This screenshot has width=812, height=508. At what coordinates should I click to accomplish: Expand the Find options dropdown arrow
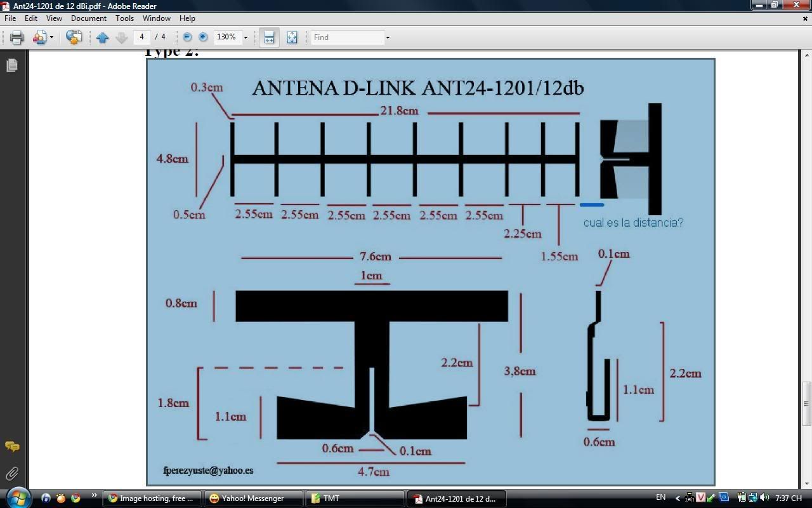tap(388, 37)
